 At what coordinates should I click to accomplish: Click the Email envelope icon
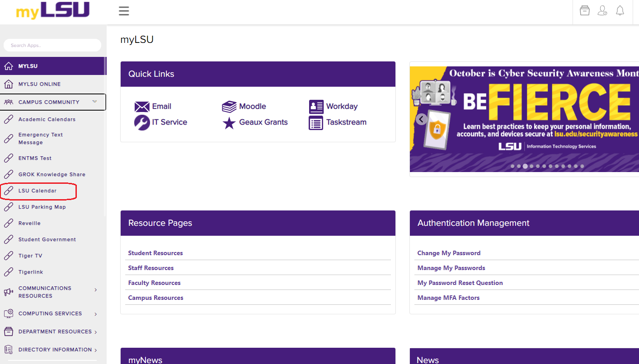[x=142, y=107]
